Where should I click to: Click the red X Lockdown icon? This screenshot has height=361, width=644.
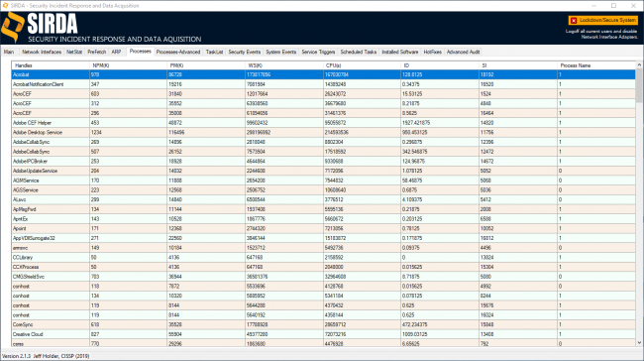[x=574, y=21]
